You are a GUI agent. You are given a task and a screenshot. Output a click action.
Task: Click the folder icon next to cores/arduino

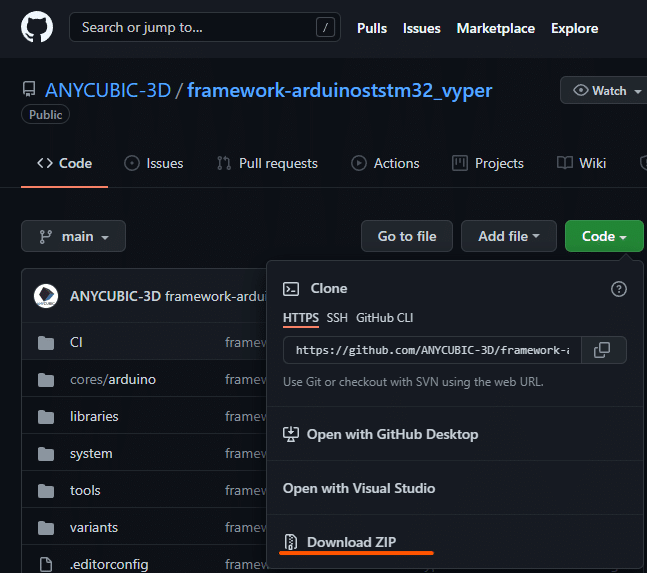pos(46,380)
